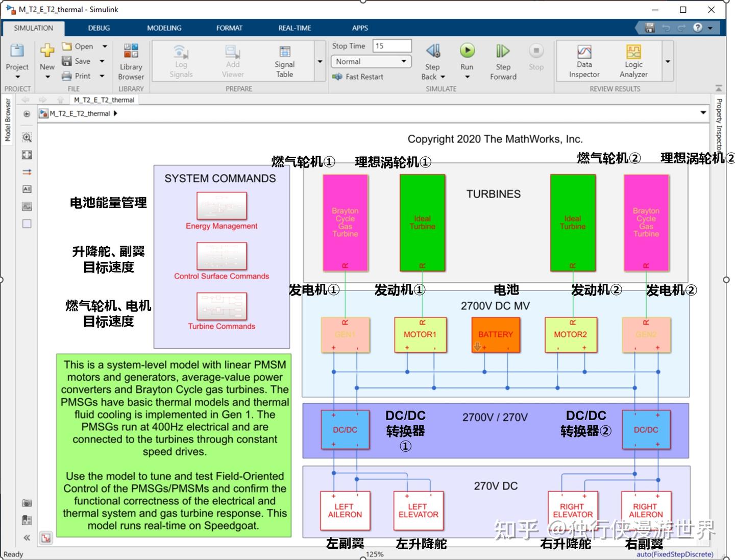
Task: Open the DEBUG ribbon tab
Action: 98,28
